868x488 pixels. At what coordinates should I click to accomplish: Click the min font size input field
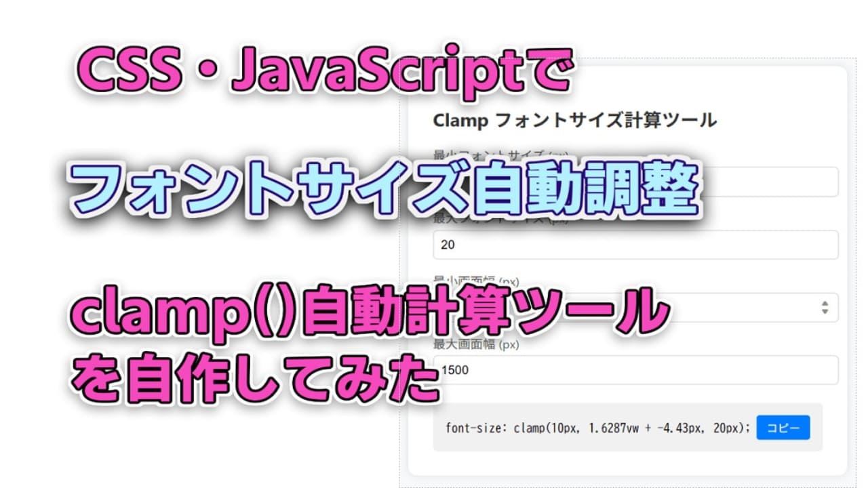(x=635, y=182)
